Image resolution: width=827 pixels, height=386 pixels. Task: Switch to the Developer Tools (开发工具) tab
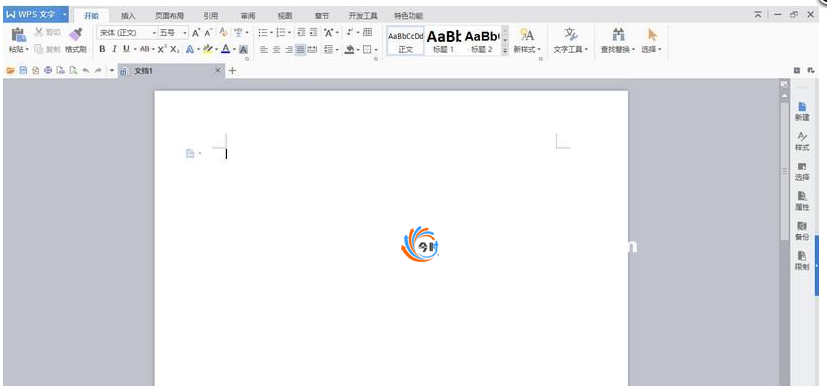[363, 16]
